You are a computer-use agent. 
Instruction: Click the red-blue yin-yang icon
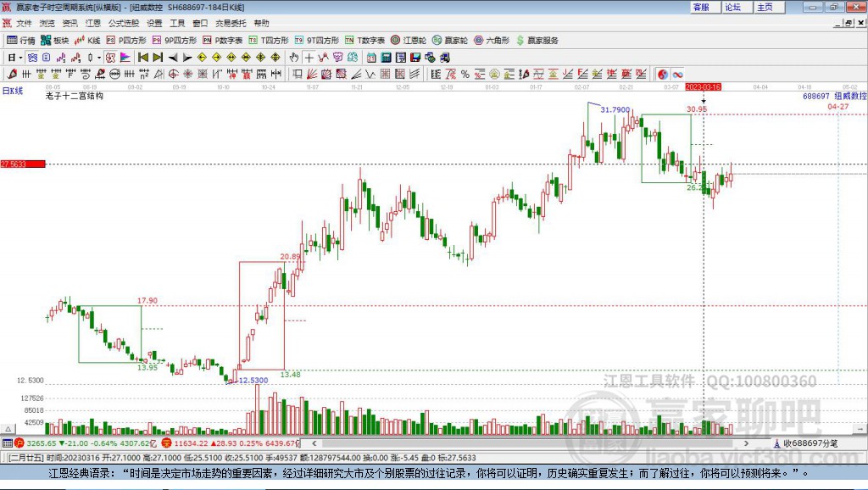click(x=663, y=75)
